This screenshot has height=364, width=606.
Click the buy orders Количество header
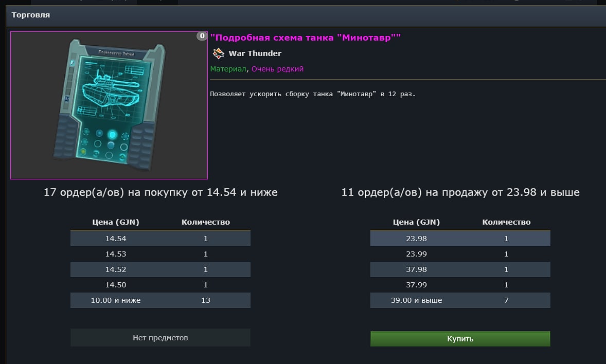(206, 222)
